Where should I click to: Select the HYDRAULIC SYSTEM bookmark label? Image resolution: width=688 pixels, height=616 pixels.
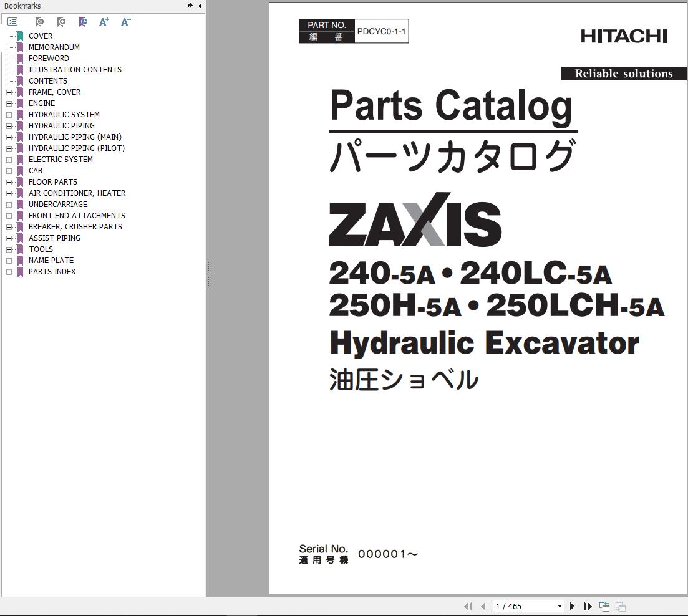[x=64, y=115]
